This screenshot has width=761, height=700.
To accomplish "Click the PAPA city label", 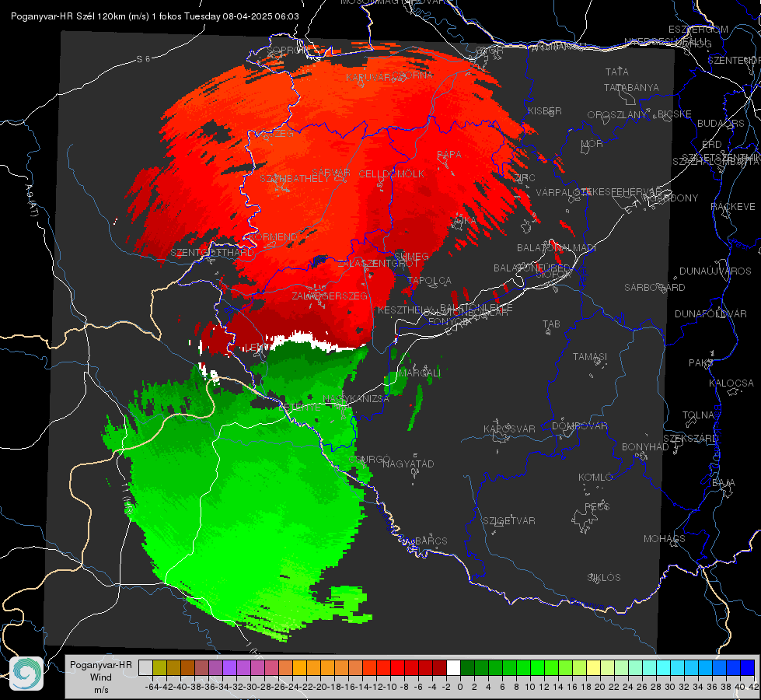I will click(449, 154).
